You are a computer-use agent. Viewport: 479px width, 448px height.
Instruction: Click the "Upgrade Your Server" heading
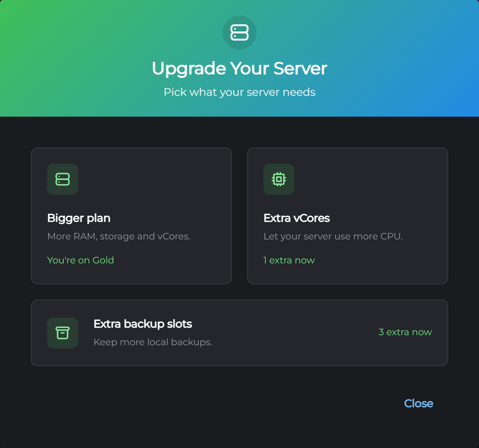coord(239,68)
